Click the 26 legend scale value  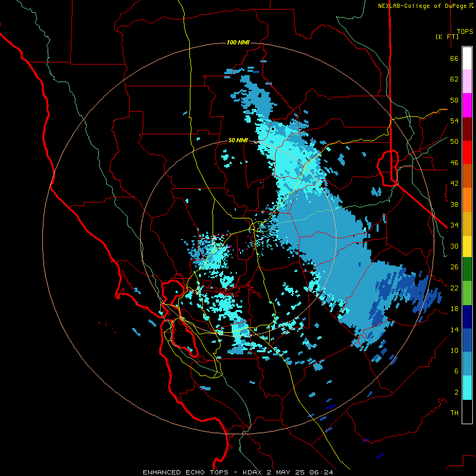(x=454, y=267)
